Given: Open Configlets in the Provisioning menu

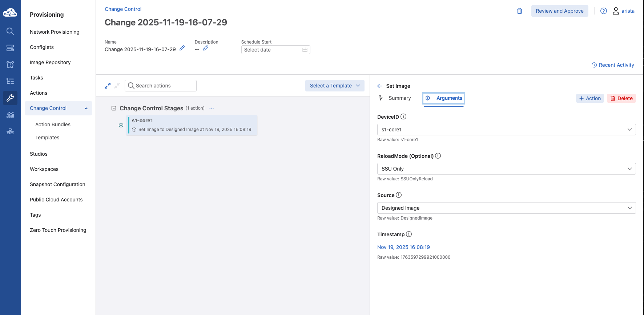Looking at the screenshot, I should click(42, 47).
